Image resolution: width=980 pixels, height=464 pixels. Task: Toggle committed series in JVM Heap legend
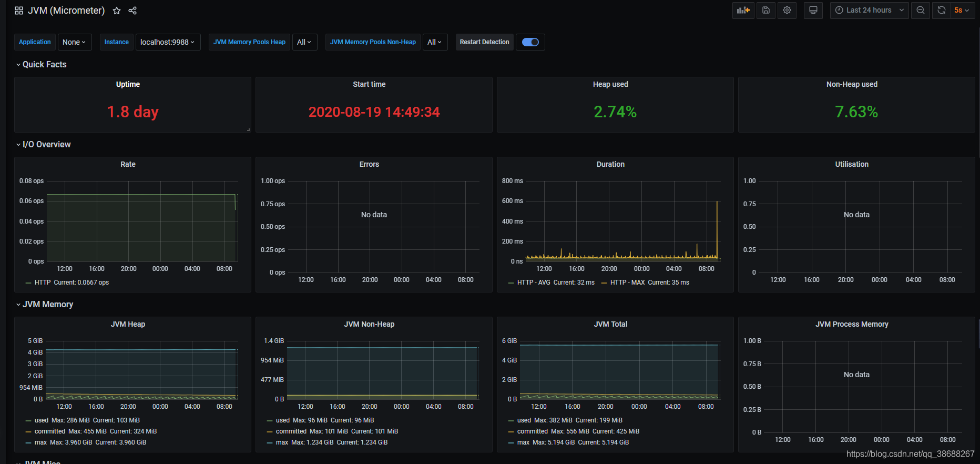50,431
